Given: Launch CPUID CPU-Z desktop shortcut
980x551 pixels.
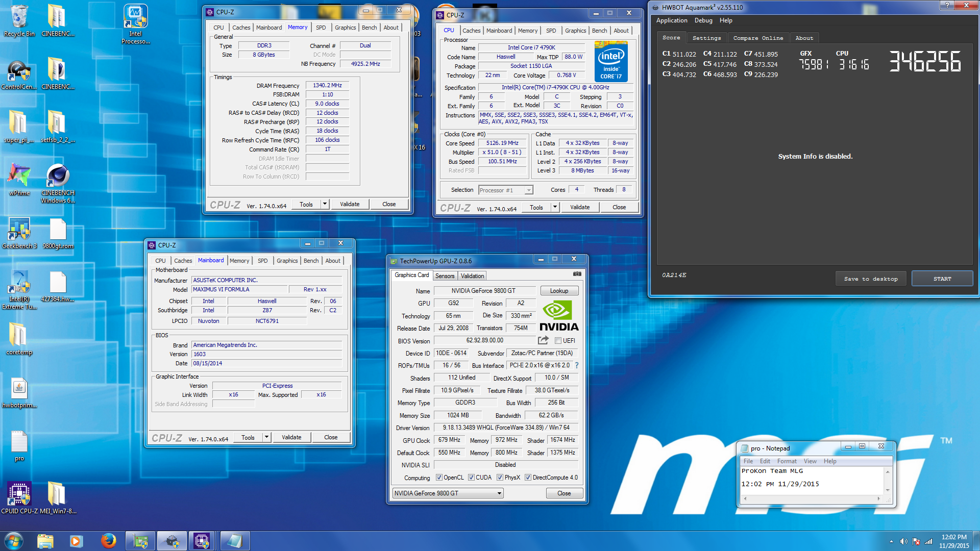Looking at the screenshot, I should point(19,498).
